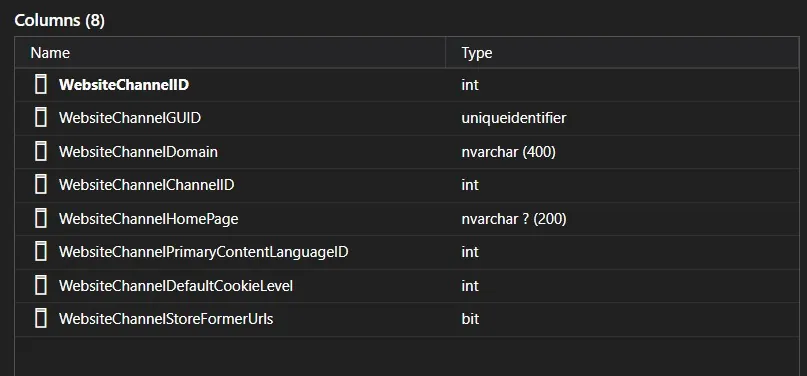Select the column icon for WebsiteChannelChannelID
Viewport: 807px width, 376px height.
pyautogui.click(x=41, y=185)
